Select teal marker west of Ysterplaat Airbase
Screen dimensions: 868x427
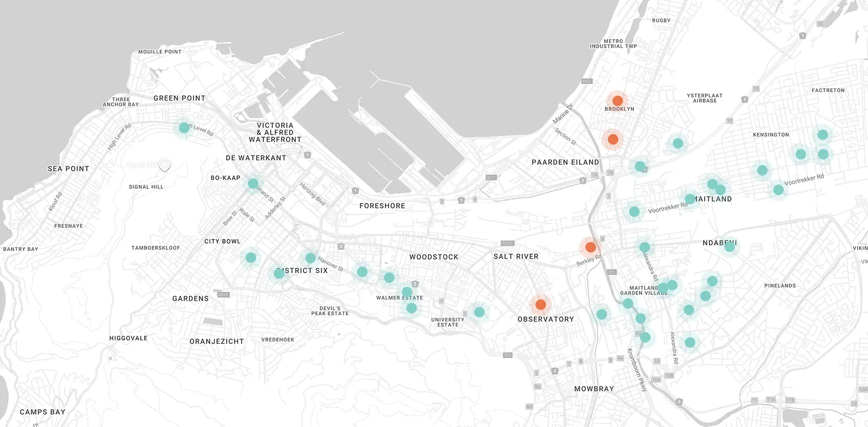677,143
